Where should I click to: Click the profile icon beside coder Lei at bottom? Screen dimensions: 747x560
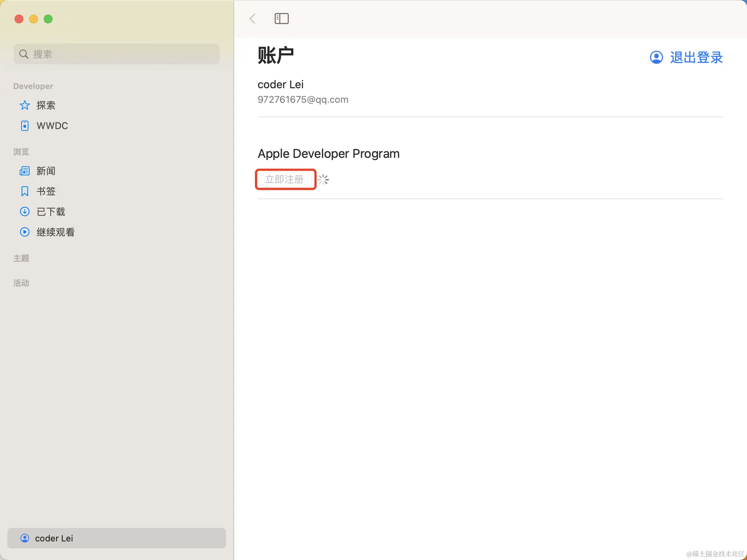point(24,538)
